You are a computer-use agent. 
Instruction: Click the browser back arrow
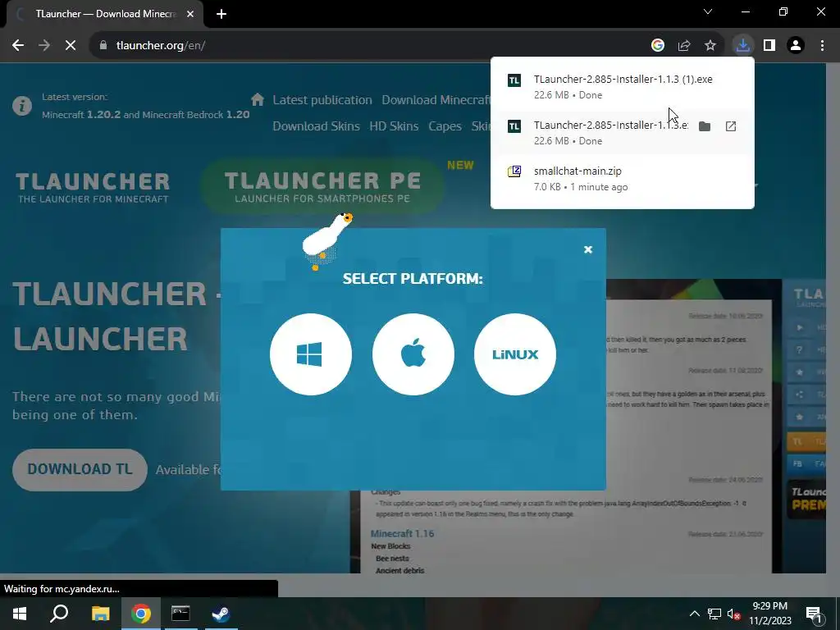point(18,46)
